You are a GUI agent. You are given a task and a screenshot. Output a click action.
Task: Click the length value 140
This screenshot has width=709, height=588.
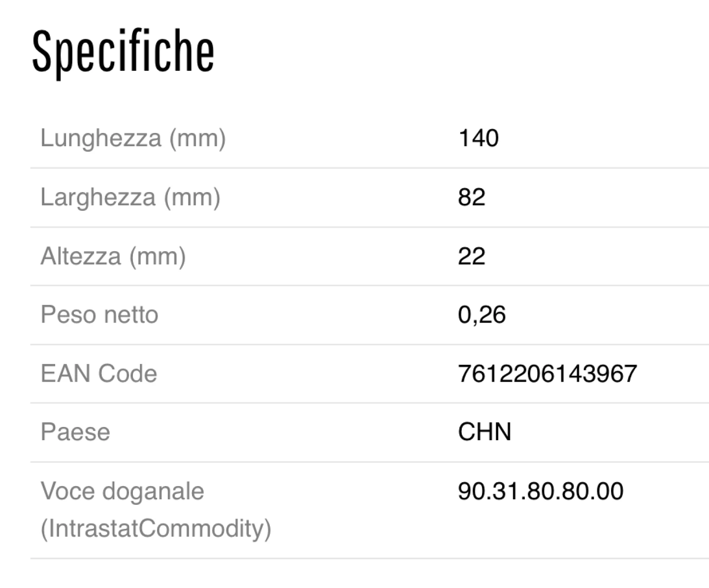click(479, 138)
